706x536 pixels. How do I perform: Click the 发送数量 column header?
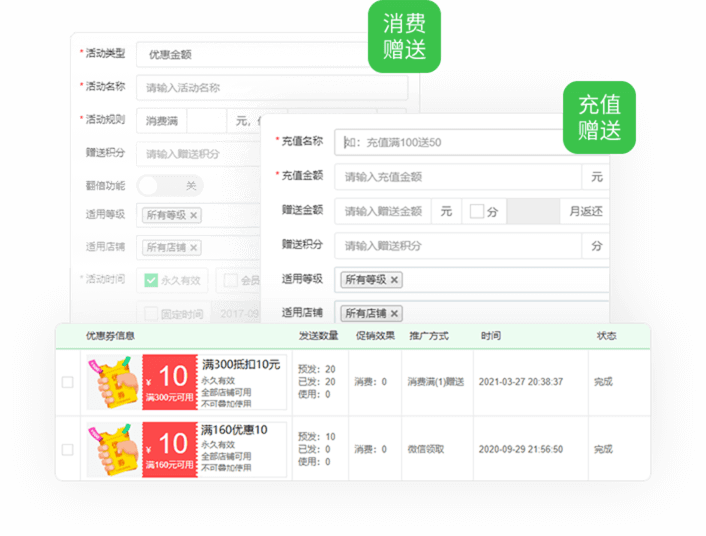pyautogui.click(x=316, y=336)
